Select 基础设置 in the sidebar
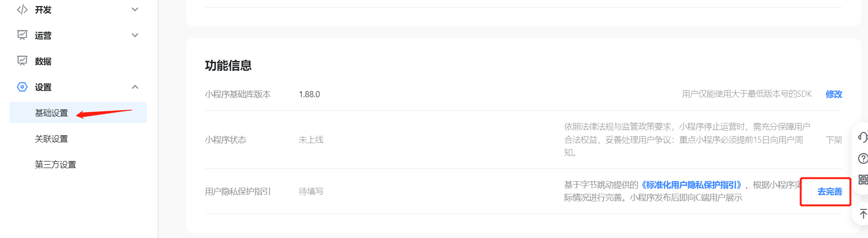This screenshot has width=868, height=238. (52, 113)
